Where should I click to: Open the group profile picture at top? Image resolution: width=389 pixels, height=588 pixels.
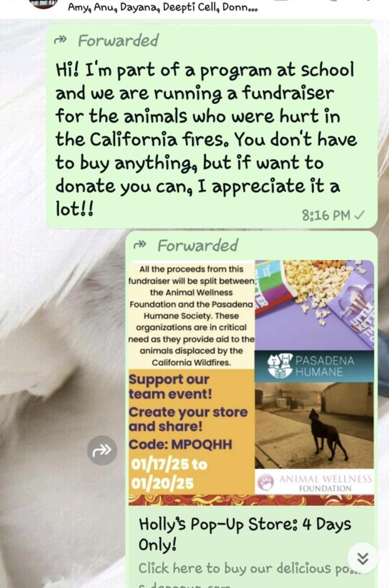click(x=44, y=4)
